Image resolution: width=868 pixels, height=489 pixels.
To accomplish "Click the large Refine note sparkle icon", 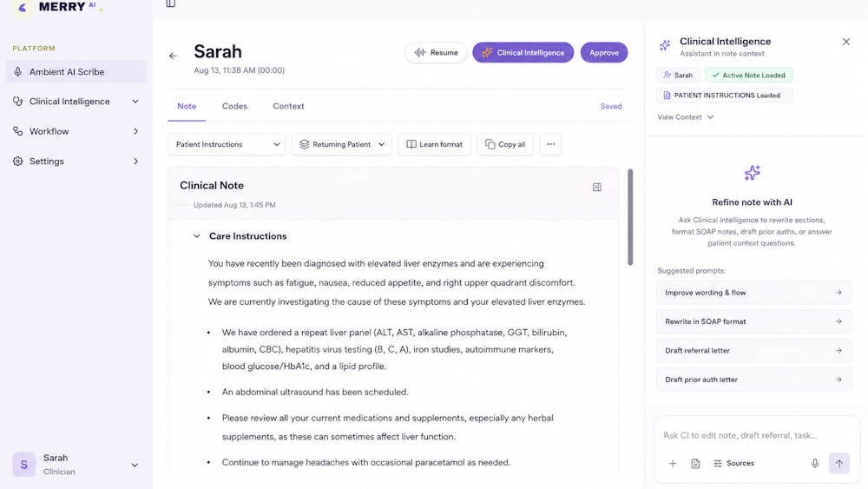I will (753, 174).
